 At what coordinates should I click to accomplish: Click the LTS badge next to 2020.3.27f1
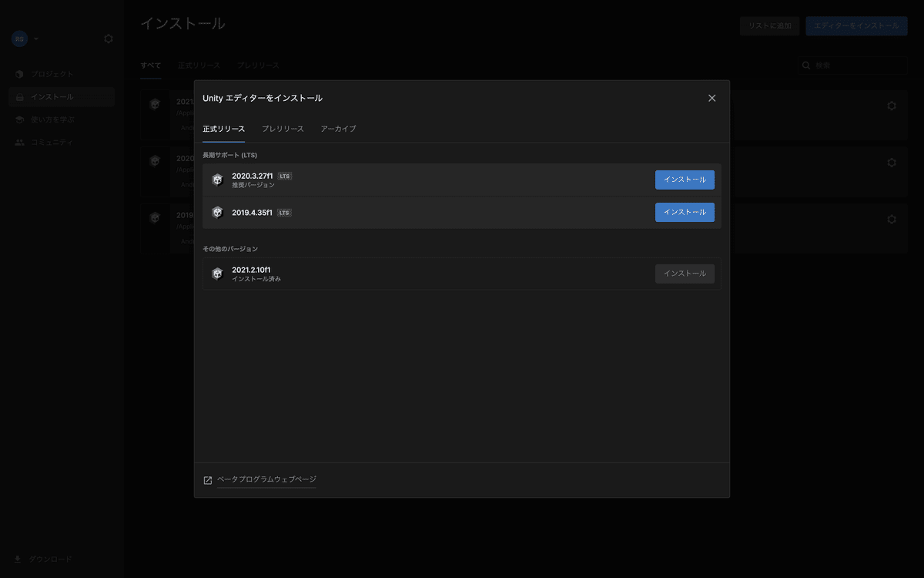pos(284,176)
